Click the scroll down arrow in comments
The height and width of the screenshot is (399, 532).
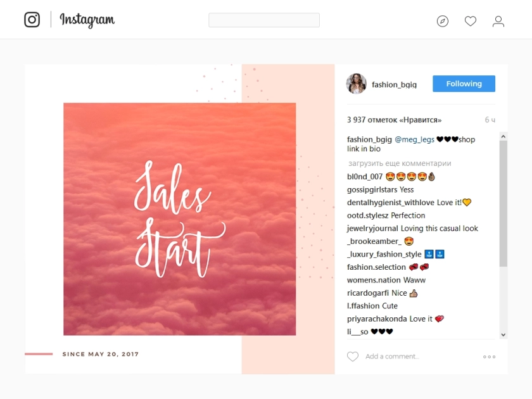pyautogui.click(x=503, y=334)
